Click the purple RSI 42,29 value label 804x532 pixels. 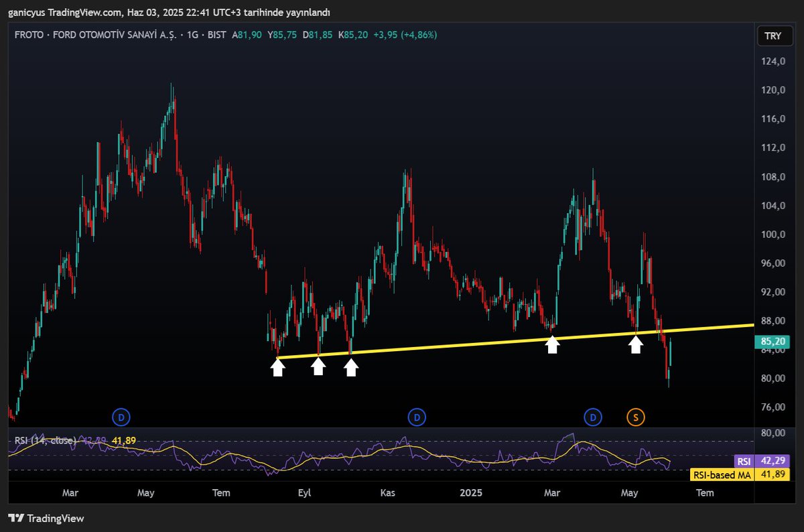tap(761, 461)
